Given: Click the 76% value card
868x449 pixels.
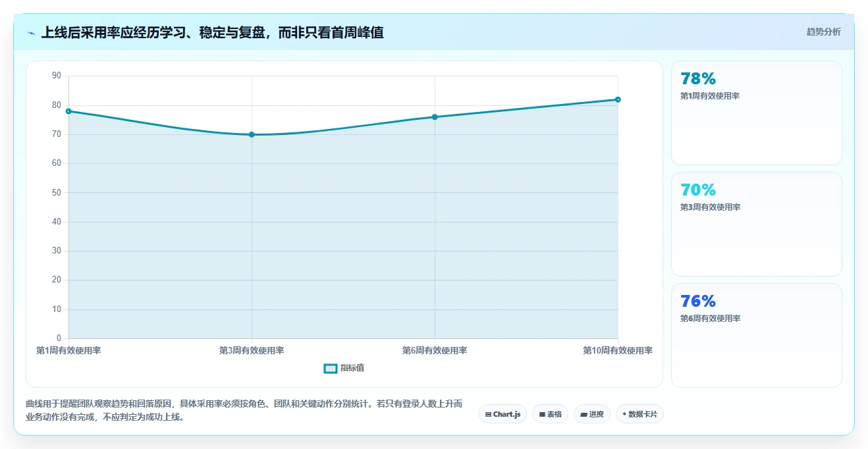Looking at the screenshot, I should pos(756,335).
